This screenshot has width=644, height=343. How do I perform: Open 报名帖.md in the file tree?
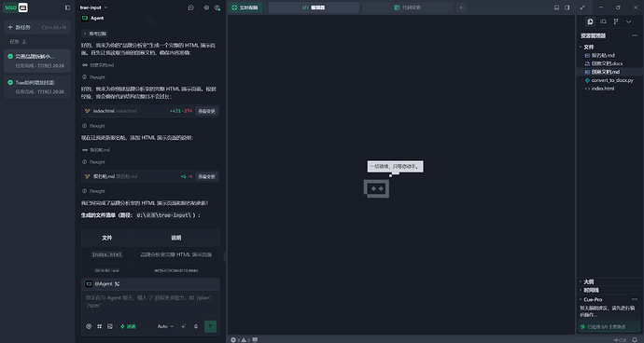point(603,55)
